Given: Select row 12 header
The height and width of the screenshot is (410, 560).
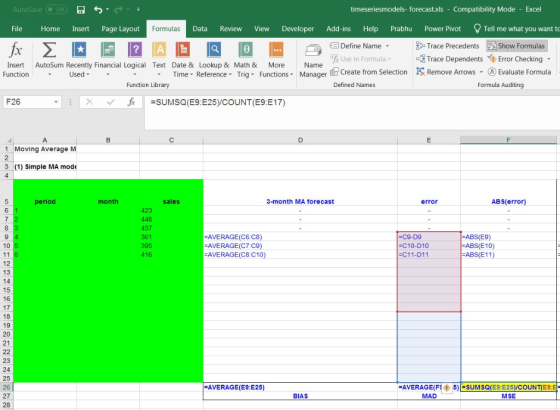Looking at the screenshot, I should click(x=6, y=264).
